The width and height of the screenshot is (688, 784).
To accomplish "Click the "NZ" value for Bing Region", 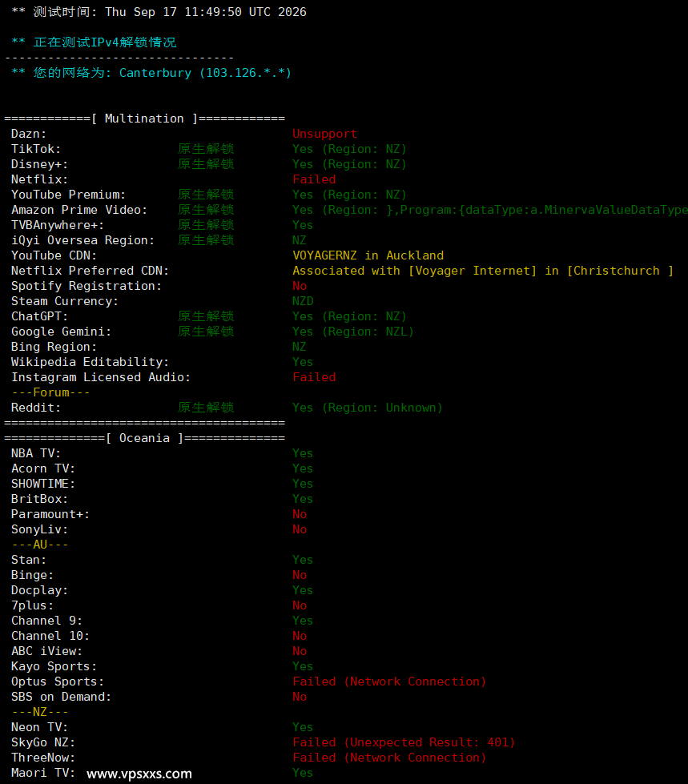I will (300, 347).
